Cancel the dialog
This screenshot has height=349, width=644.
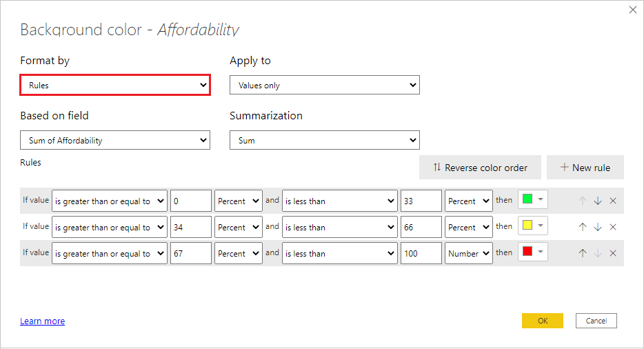[596, 321]
